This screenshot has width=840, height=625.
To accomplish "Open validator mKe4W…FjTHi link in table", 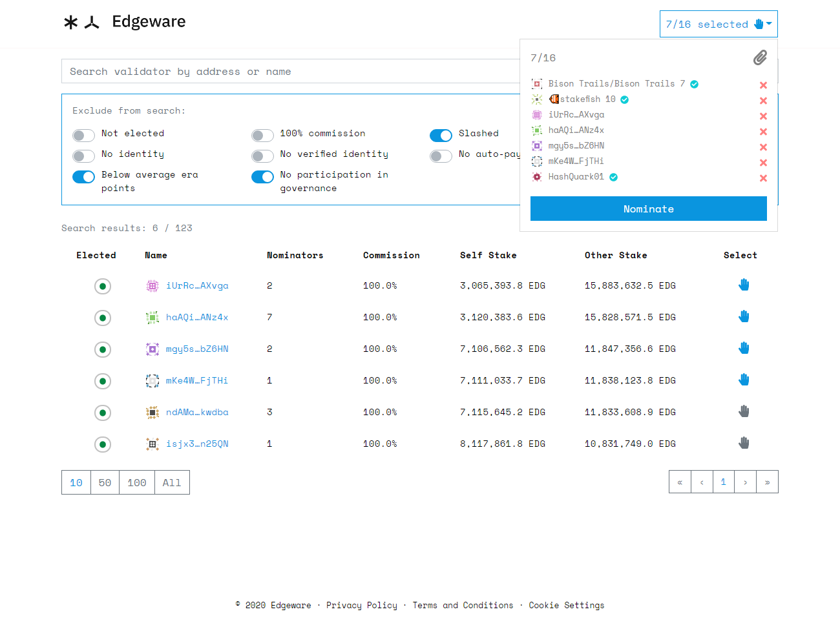I will [197, 380].
